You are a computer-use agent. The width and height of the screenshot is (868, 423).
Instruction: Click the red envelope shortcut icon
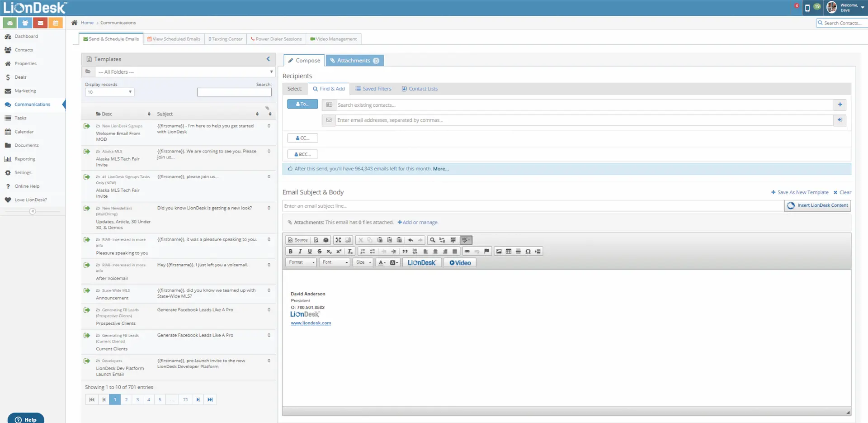pyautogui.click(x=40, y=23)
